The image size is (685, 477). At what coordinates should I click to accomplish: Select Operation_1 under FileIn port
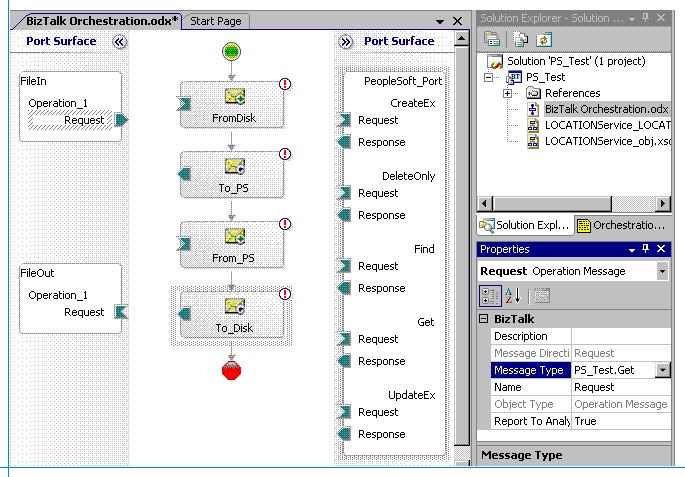coord(58,103)
